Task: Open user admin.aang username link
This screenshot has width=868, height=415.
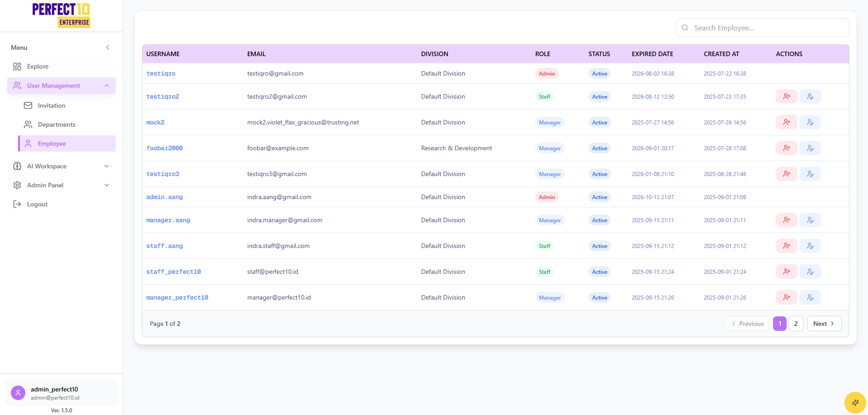Action: [165, 197]
